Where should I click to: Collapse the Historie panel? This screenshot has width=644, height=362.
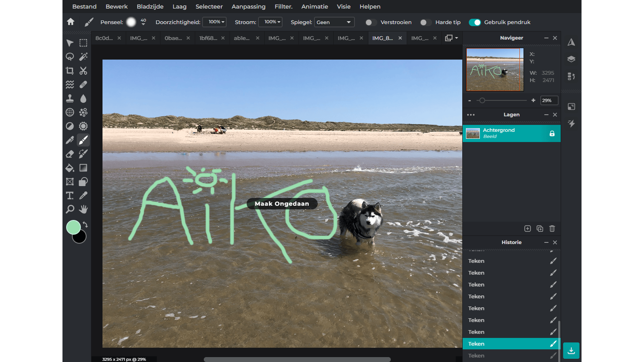[x=546, y=242]
